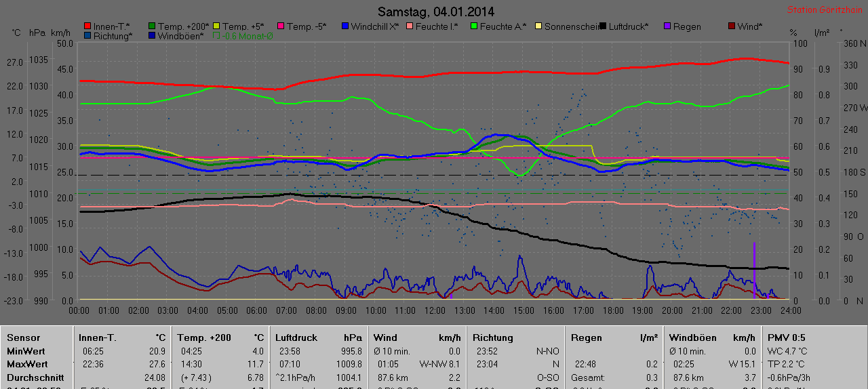Screen dimensions: 868x389
Task: Click the MaxWert row label
Action: click(x=27, y=364)
